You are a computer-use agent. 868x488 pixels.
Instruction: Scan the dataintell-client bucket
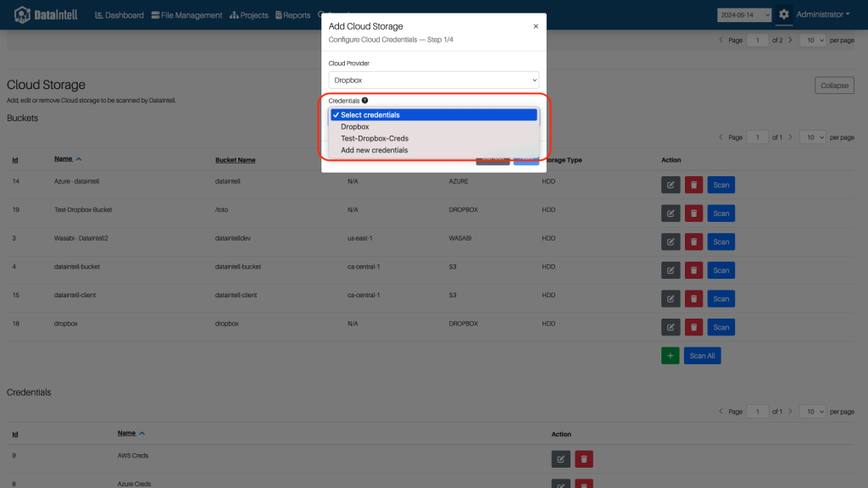click(x=721, y=299)
